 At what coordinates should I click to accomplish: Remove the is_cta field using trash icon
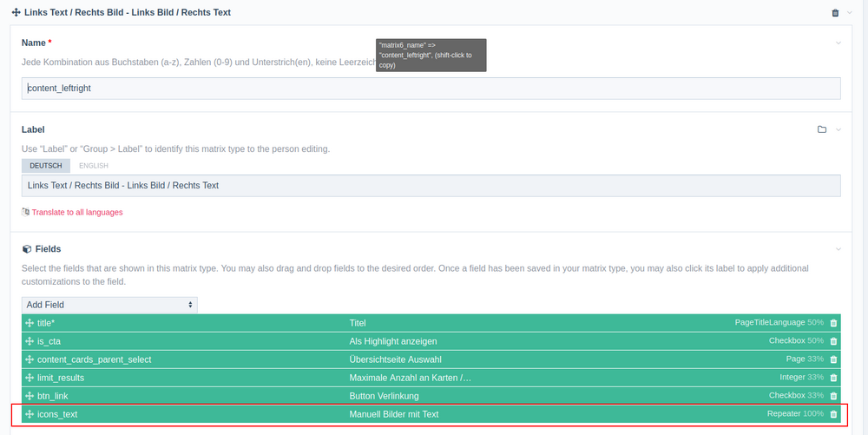[x=833, y=341]
